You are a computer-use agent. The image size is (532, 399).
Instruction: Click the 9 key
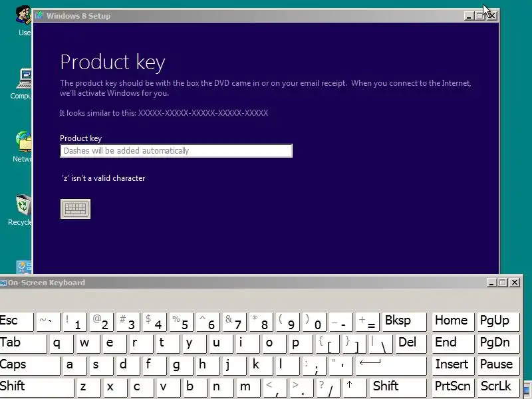pyautogui.click(x=288, y=321)
